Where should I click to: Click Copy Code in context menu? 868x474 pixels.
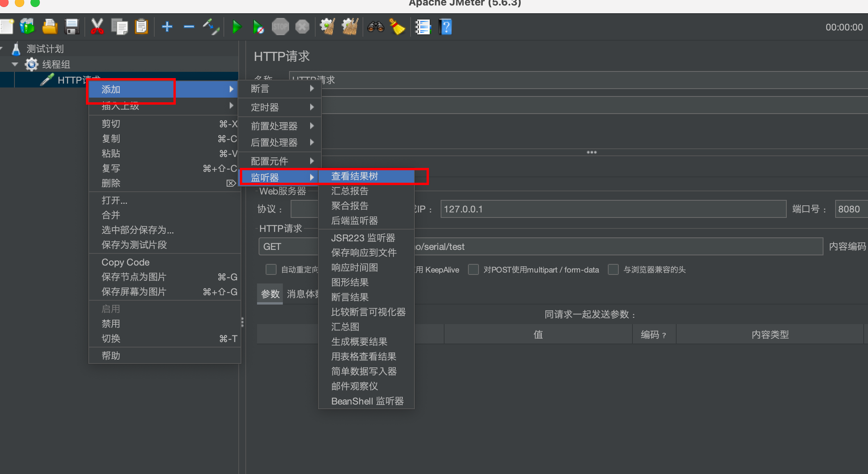point(164,262)
